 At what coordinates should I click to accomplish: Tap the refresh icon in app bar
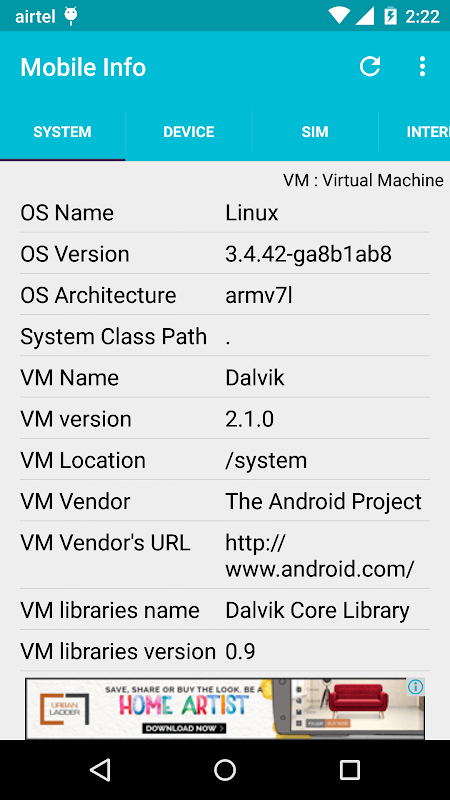coord(370,66)
